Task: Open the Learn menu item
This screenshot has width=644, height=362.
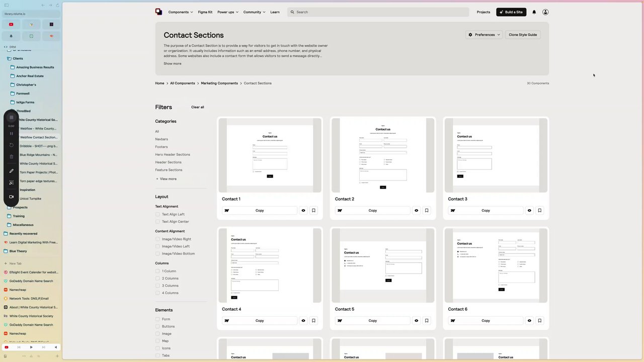Action: (275, 12)
